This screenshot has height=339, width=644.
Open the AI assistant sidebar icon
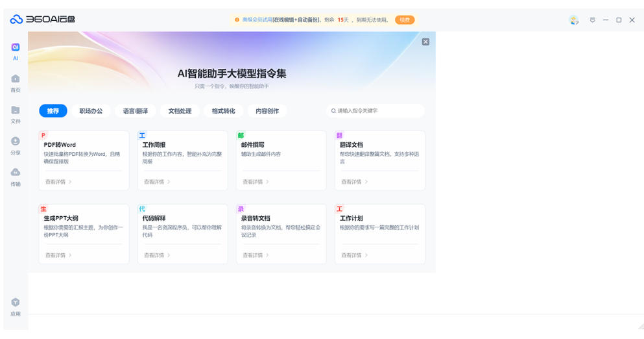16,47
